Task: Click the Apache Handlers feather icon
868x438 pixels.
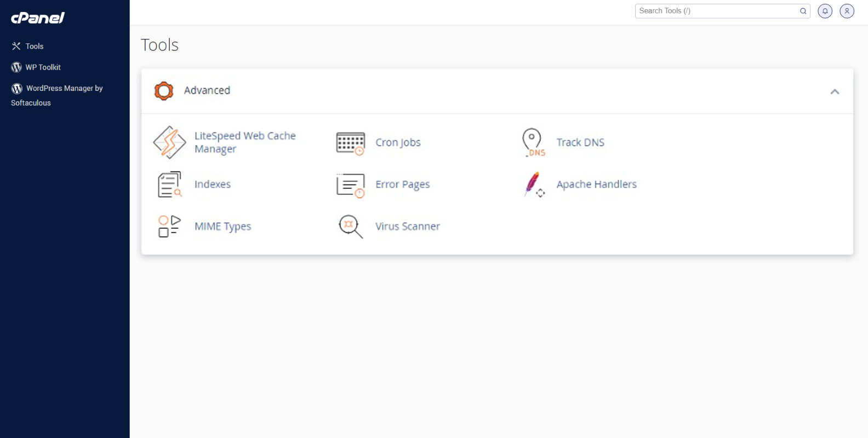Action: 533,185
